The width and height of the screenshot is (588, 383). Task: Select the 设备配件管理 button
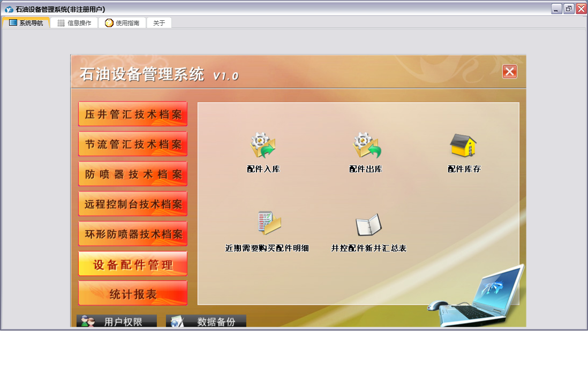point(133,264)
